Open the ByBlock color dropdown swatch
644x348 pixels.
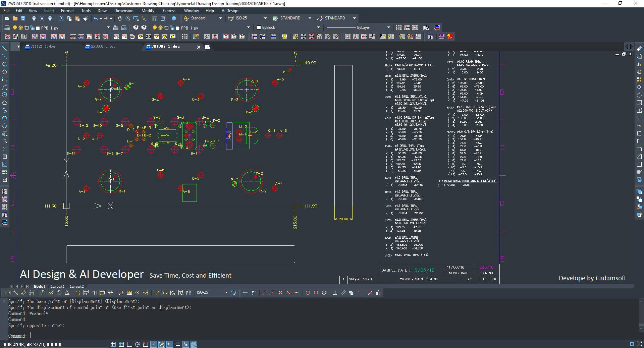[259, 27]
